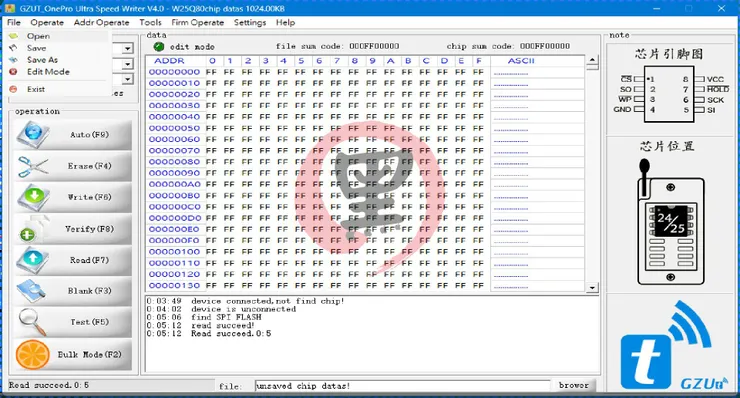Click the file path input field
This screenshot has width=740, height=398.
(403, 386)
